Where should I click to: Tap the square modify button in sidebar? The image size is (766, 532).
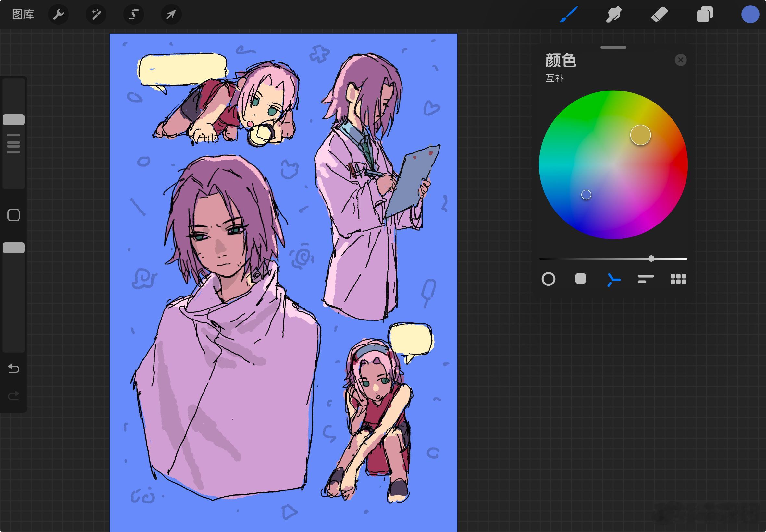click(x=14, y=215)
